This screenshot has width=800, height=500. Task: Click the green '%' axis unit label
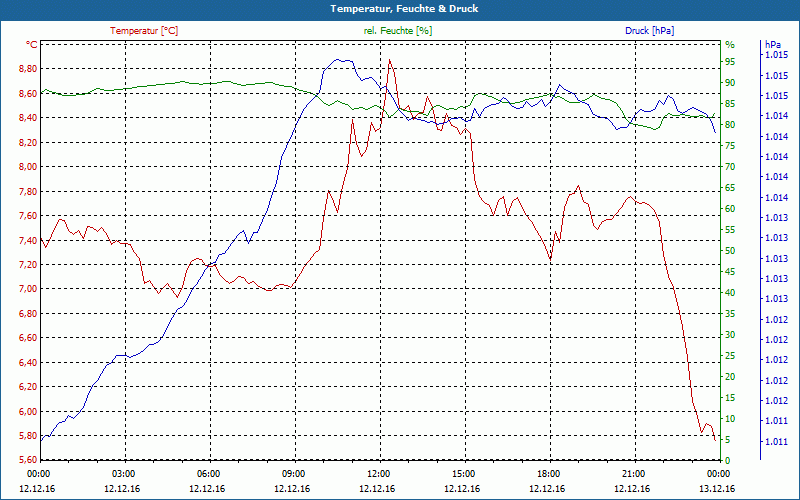tap(730, 45)
